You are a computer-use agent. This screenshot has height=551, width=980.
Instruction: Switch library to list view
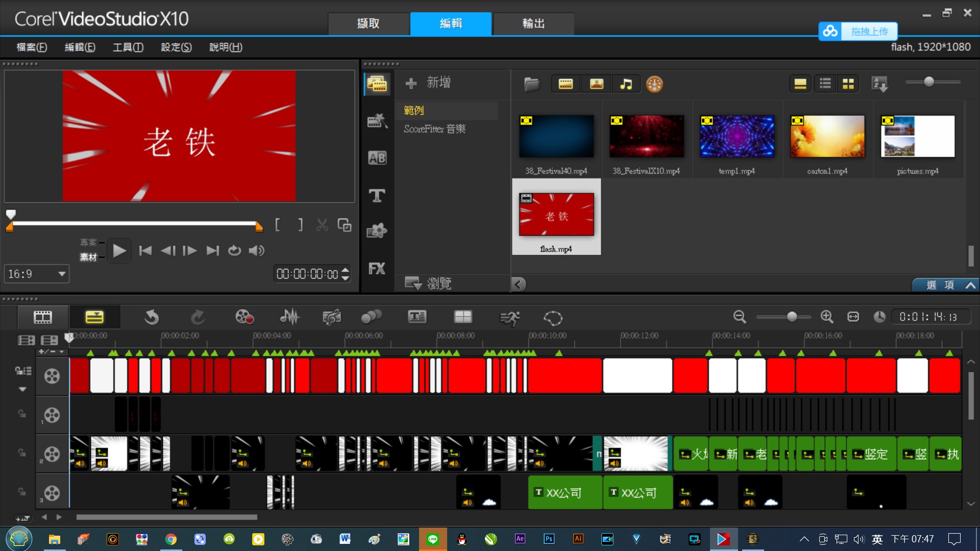825,84
